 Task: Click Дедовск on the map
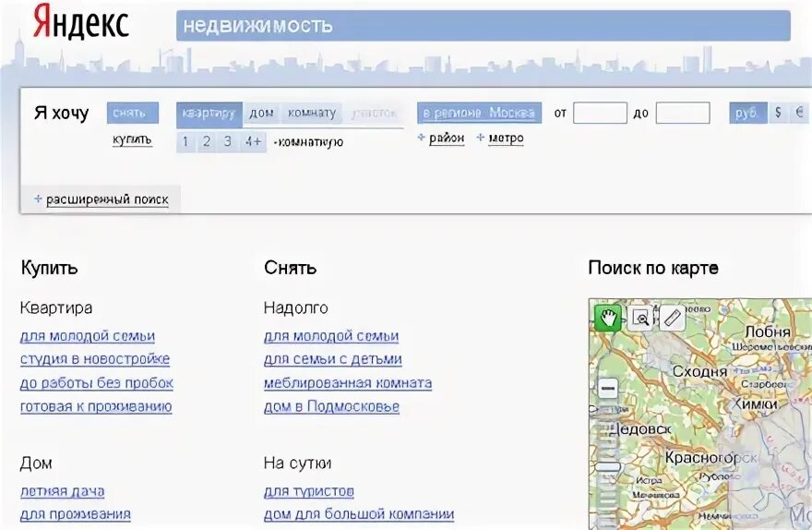click(640, 429)
